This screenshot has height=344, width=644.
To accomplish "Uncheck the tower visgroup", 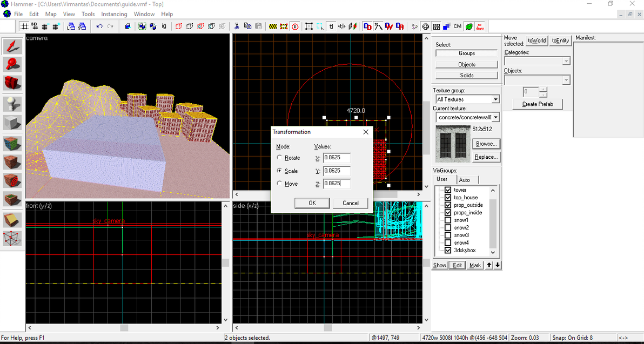I will coord(447,190).
